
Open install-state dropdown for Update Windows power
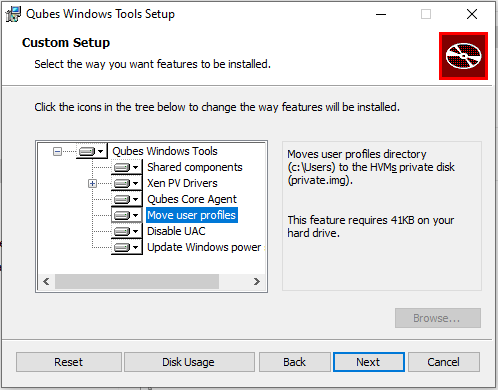coord(127,247)
